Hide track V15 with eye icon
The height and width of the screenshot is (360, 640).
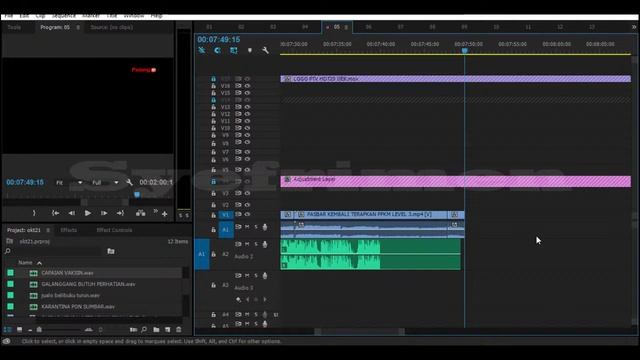coord(247,93)
